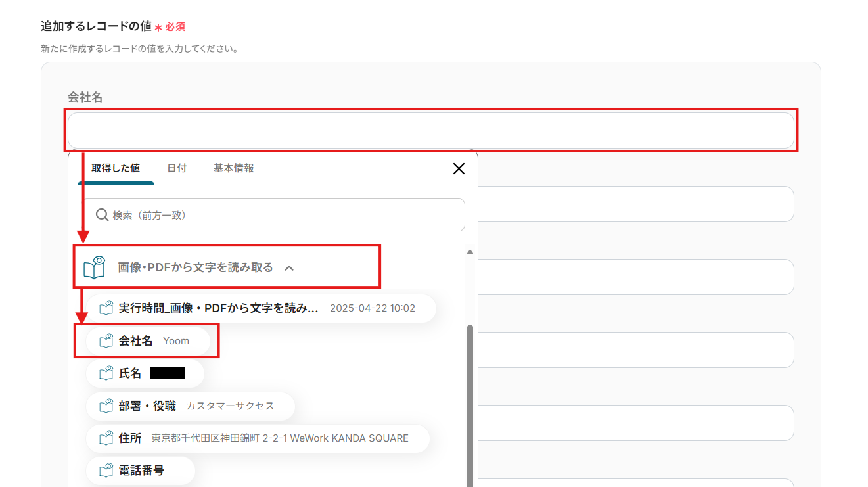The width and height of the screenshot is (868, 487).
Task: Select the 電話番号 value chip
Action: click(141, 471)
